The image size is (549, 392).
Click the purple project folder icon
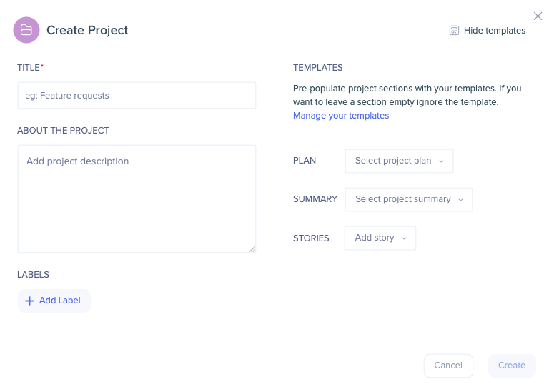point(26,30)
